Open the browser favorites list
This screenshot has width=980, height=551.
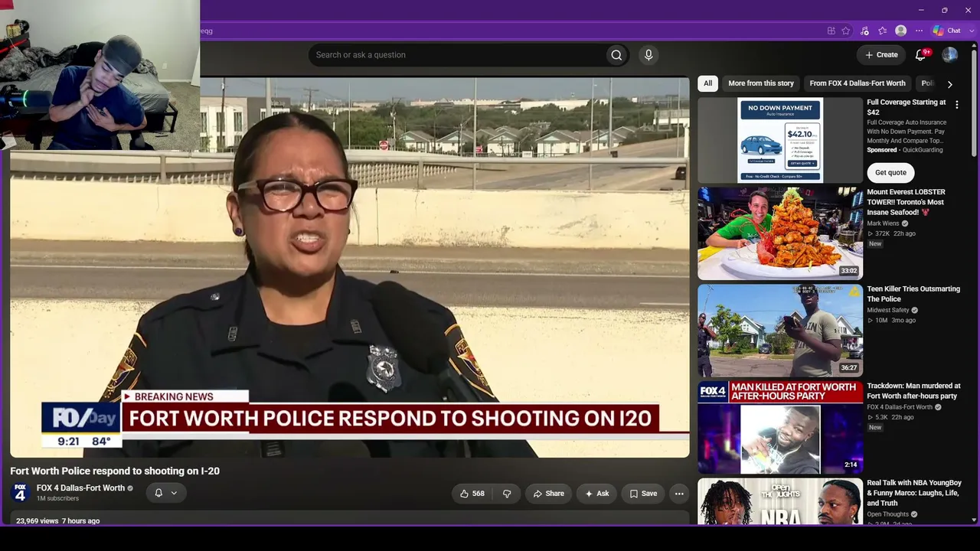click(x=883, y=31)
